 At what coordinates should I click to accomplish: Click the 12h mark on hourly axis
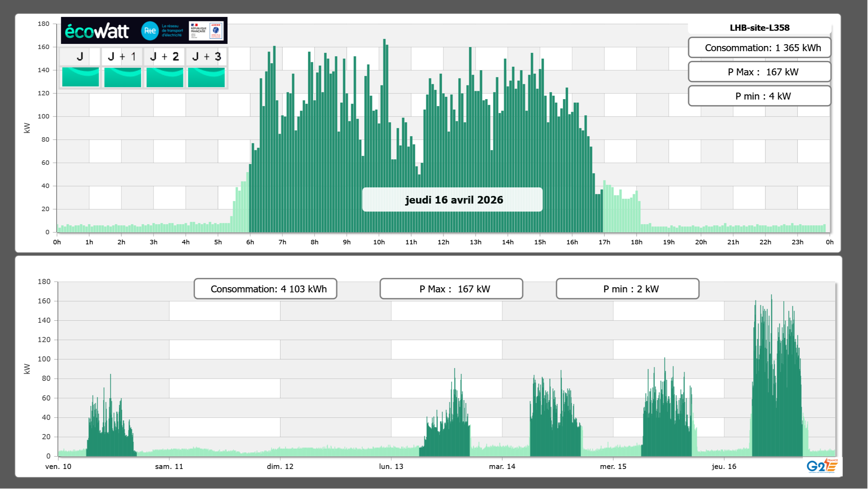[443, 242]
